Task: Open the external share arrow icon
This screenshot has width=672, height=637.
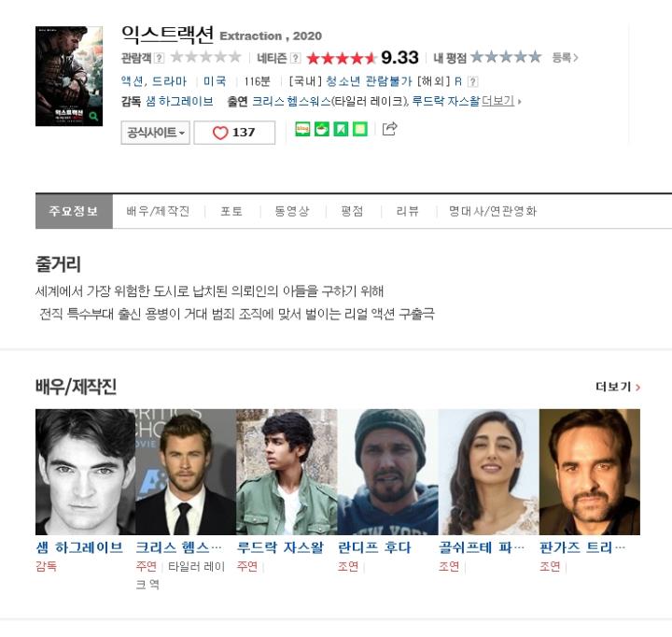Action: point(389,129)
